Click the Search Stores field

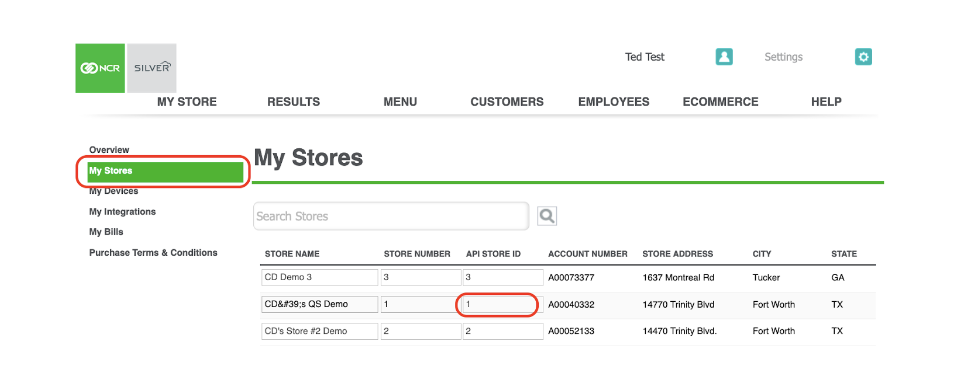(391, 216)
